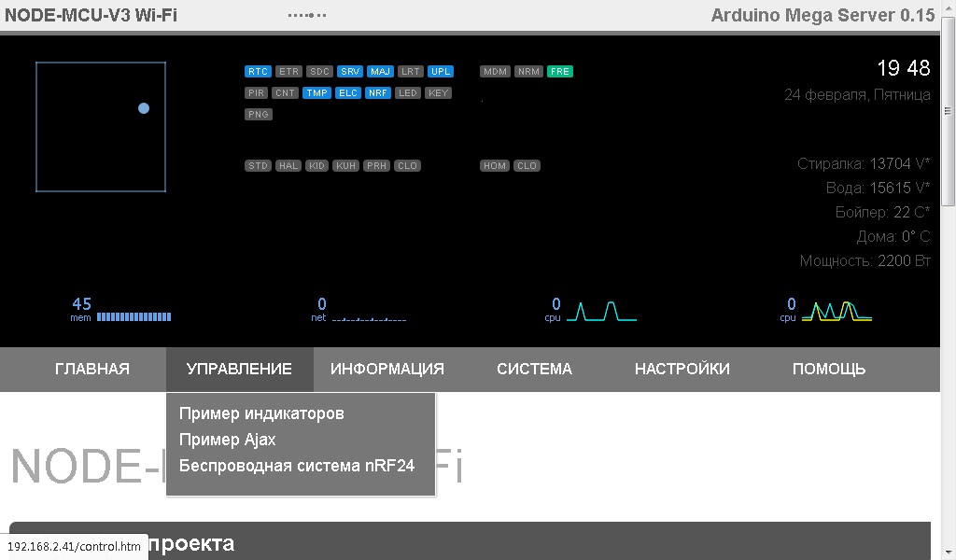The height and width of the screenshot is (560, 956).
Task: Open the ПОМОЩЬ menu
Action: coord(829,370)
